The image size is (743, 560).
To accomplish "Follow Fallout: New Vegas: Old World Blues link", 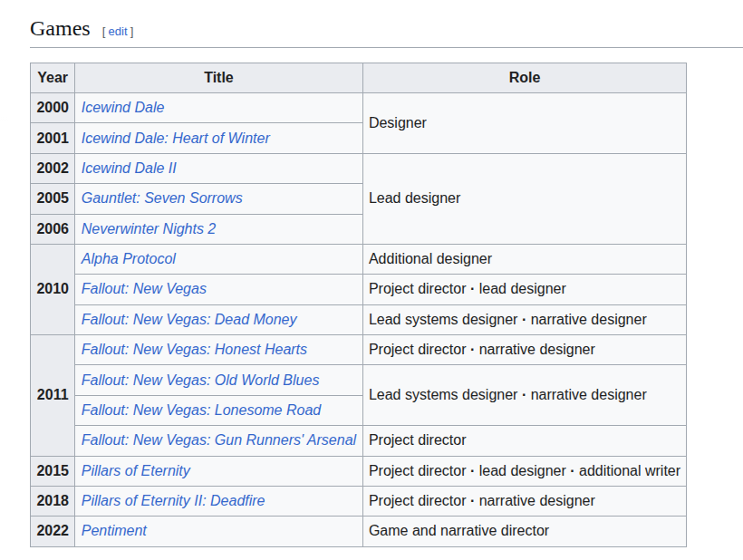I will (200, 380).
